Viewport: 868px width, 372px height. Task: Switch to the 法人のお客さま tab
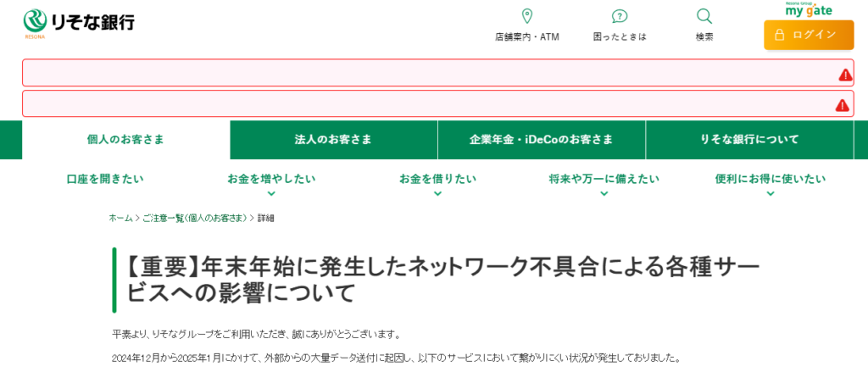point(333,140)
